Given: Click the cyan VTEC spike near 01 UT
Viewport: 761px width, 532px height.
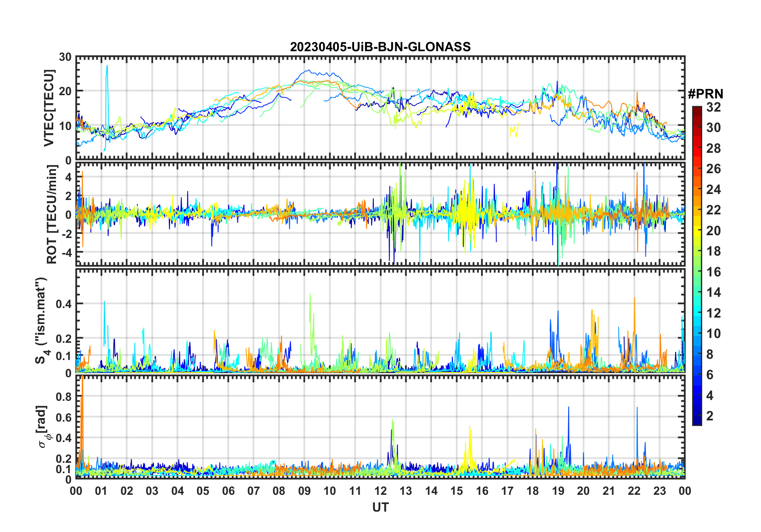Looking at the screenshot, I should coord(107,80).
